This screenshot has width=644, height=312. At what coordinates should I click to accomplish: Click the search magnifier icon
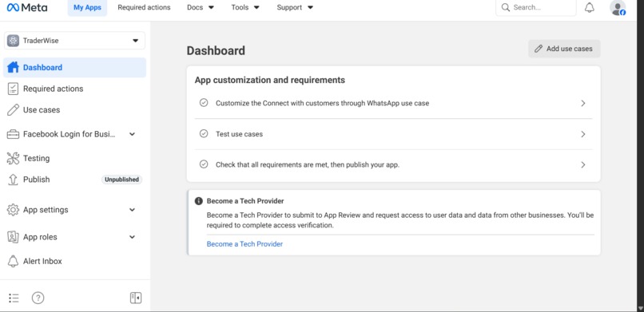(x=506, y=7)
